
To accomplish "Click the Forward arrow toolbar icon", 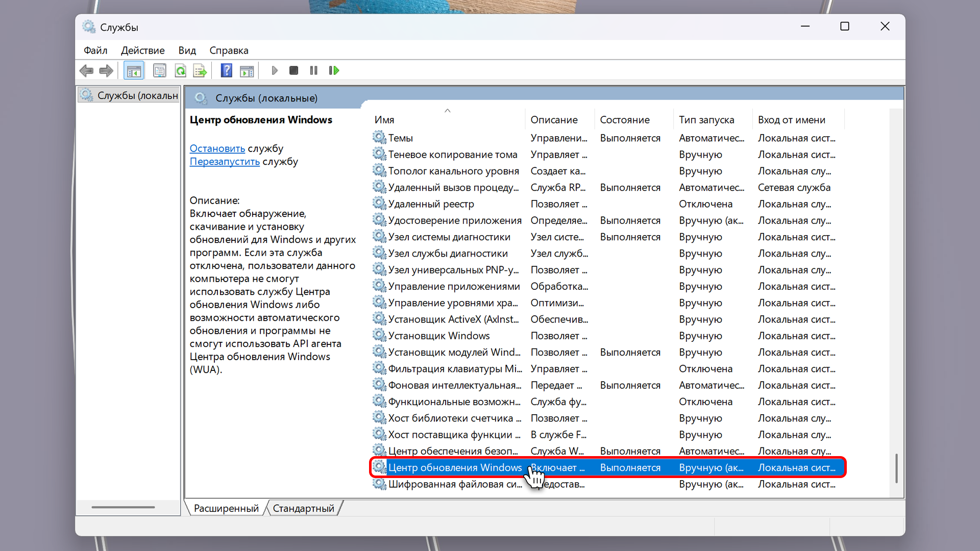I will (106, 70).
